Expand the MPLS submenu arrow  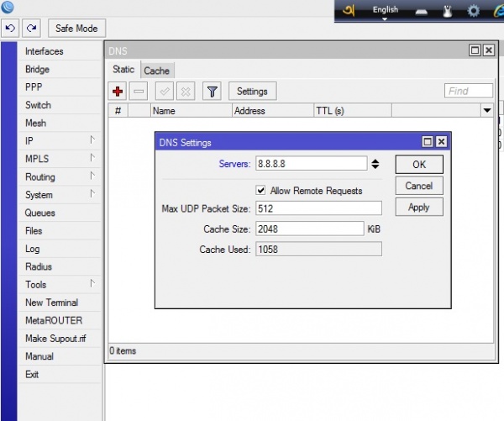(x=92, y=158)
